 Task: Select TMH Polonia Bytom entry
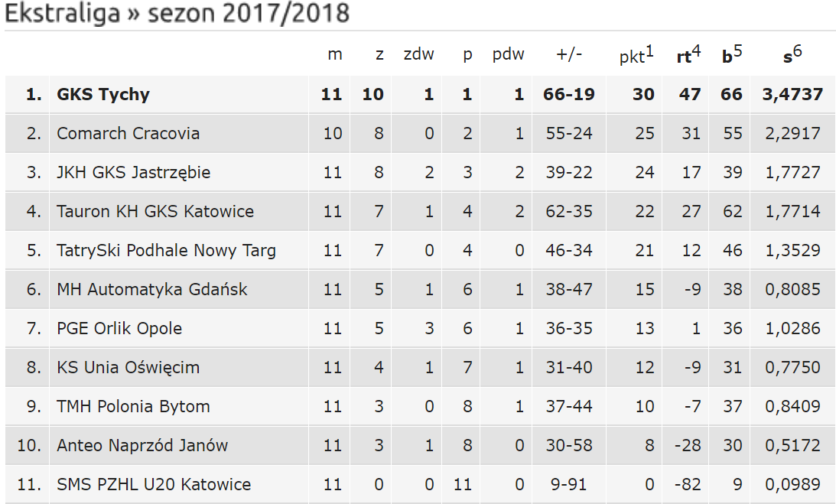pos(133,406)
